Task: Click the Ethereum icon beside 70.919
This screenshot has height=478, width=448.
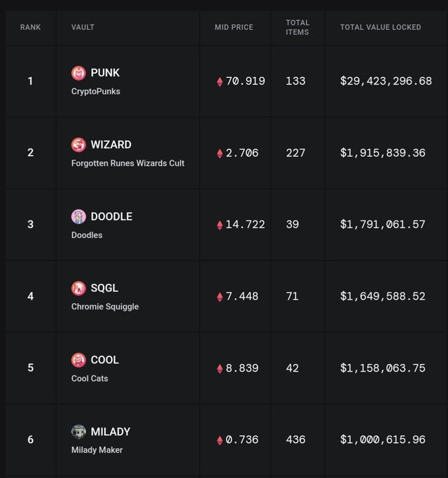Action: [220, 82]
